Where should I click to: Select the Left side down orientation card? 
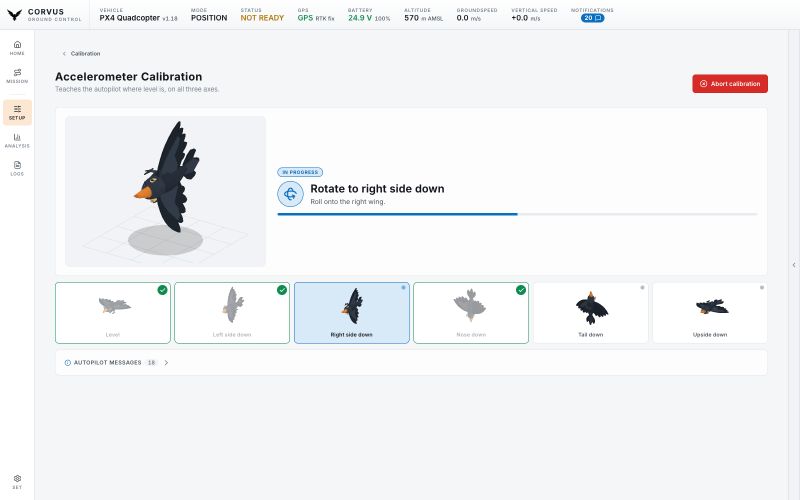[232, 313]
